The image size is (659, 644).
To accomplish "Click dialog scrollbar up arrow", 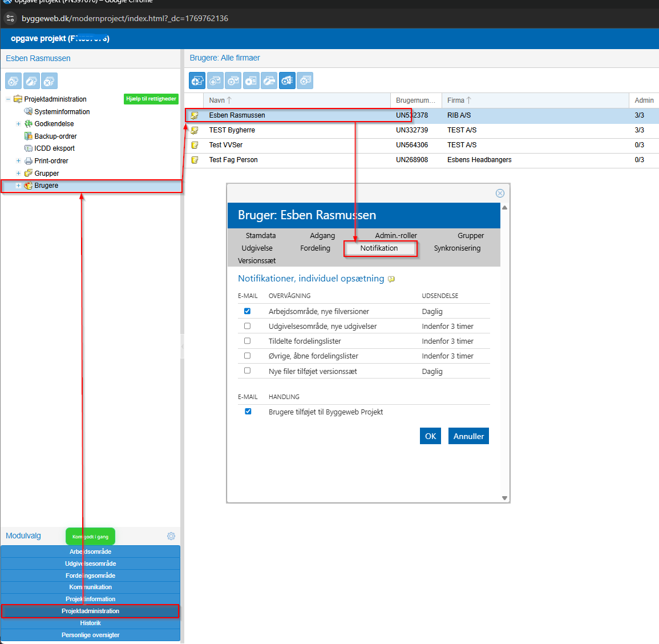I will [x=504, y=208].
